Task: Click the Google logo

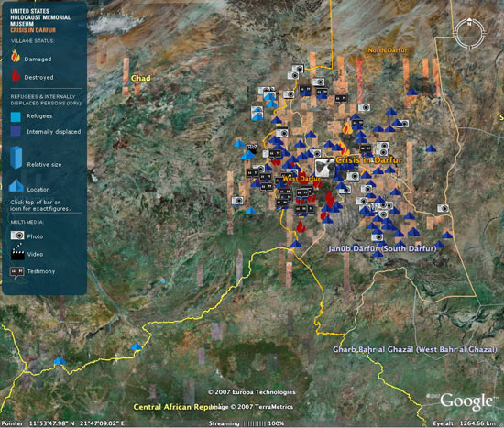Action: point(466,401)
